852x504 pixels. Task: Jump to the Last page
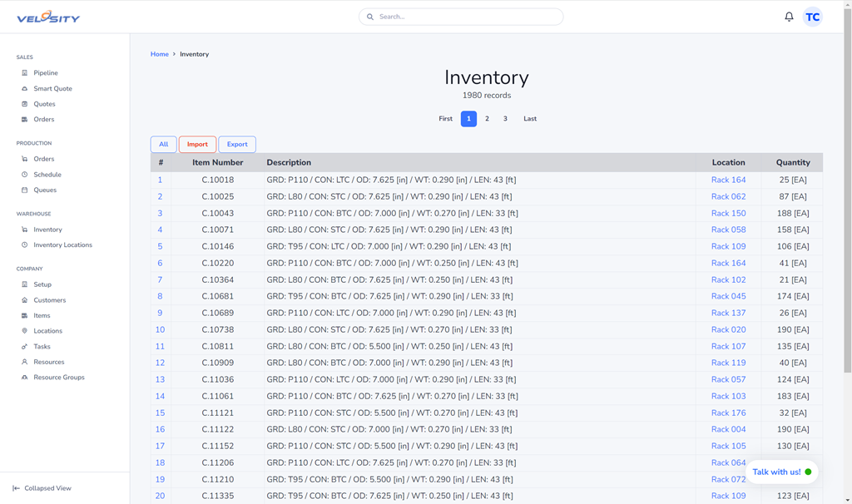530,119
